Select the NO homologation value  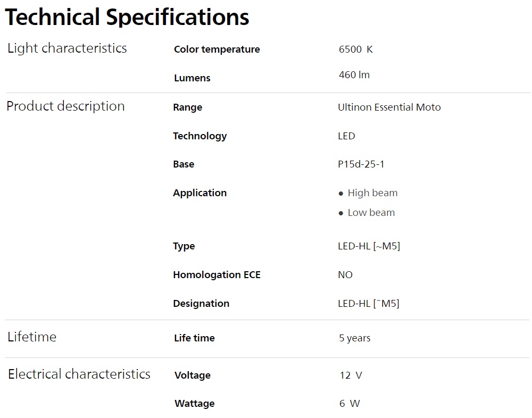[x=345, y=275]
